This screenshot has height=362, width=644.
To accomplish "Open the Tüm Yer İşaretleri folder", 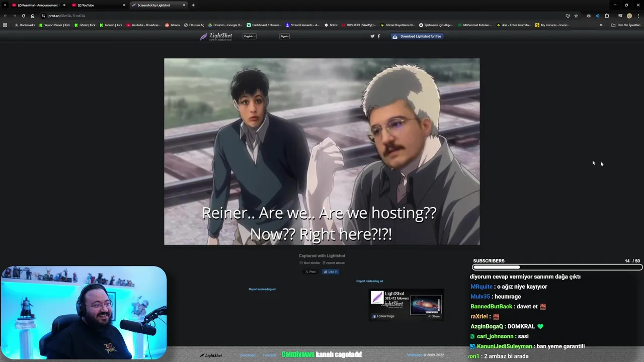I will (625, 25).
